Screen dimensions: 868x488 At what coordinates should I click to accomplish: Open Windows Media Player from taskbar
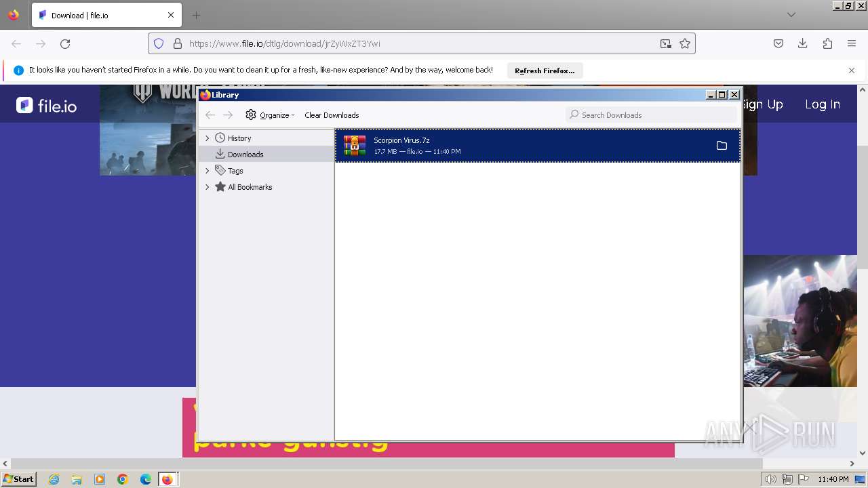tap(100, 479)
